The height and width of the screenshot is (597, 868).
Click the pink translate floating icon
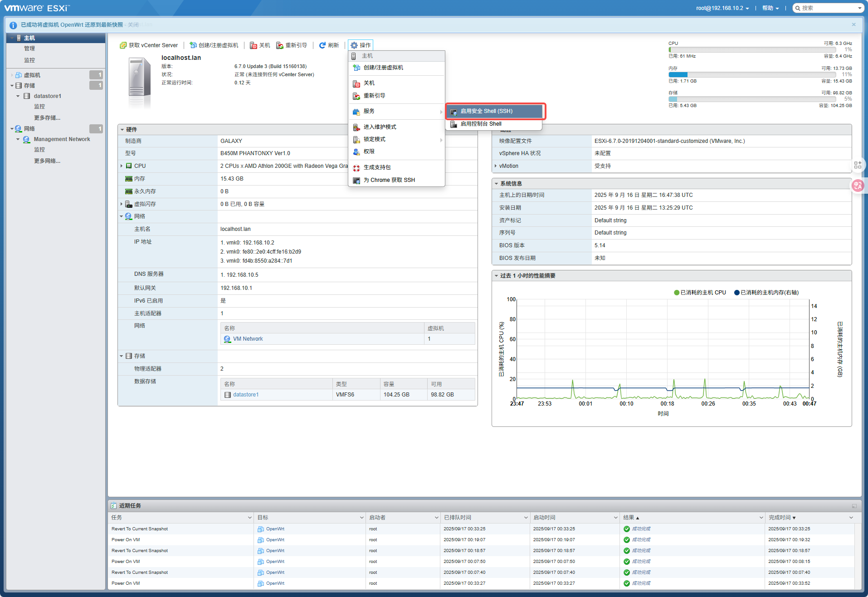tap(858, 186)
